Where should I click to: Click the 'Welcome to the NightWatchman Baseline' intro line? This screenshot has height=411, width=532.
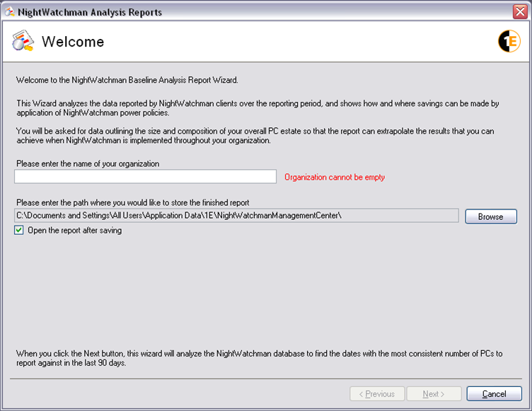point(127,80)
